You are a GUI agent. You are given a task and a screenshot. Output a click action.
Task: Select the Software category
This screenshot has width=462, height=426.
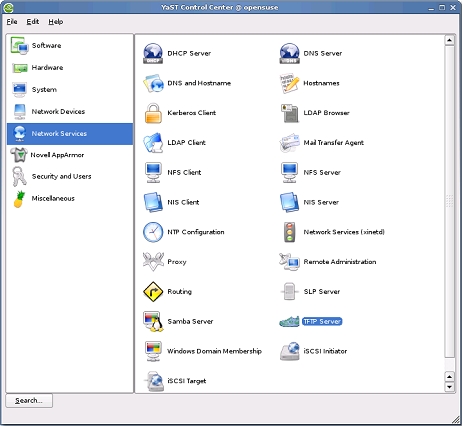(x=70, y=45)
